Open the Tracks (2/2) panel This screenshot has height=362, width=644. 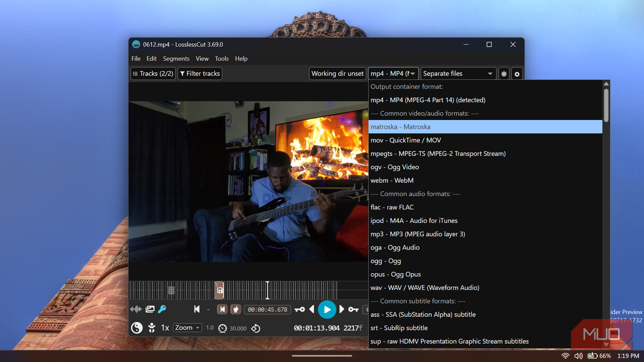click(x=153, y=74)
